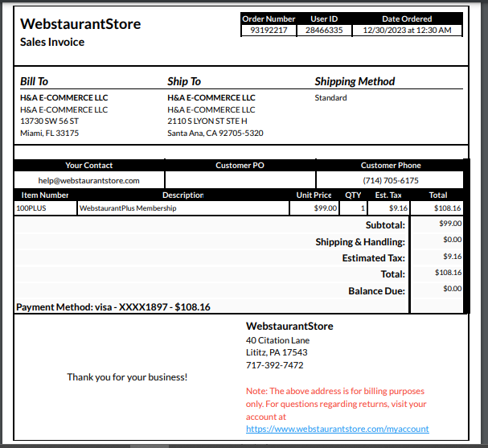Viewport: 488px width, 448px height.
Task: Click the Total column header
Action: 438,195
